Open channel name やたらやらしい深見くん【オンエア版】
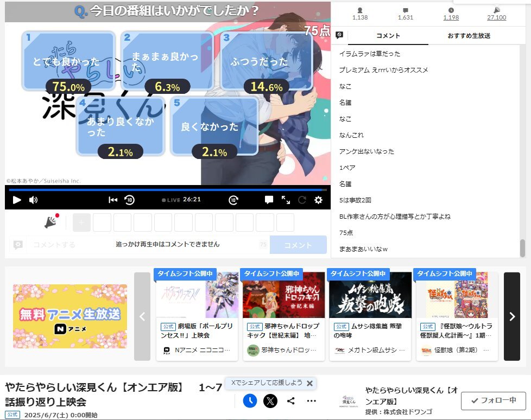 (412, 396)
